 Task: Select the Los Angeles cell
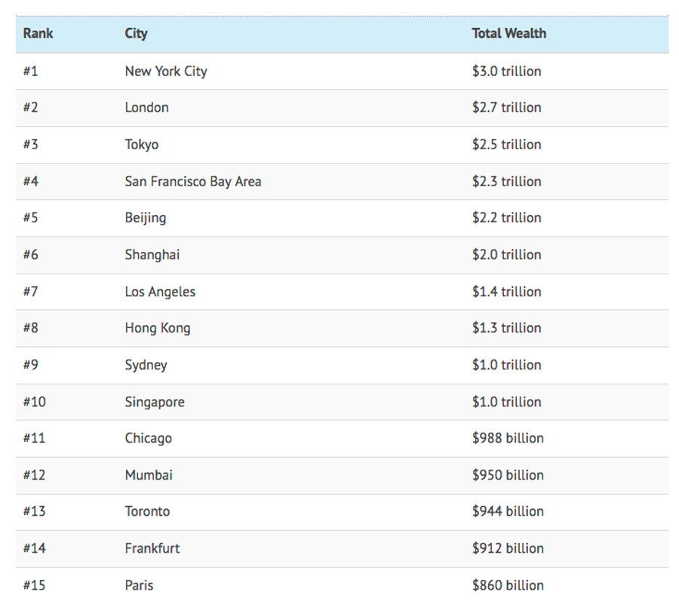click(160, 292)
